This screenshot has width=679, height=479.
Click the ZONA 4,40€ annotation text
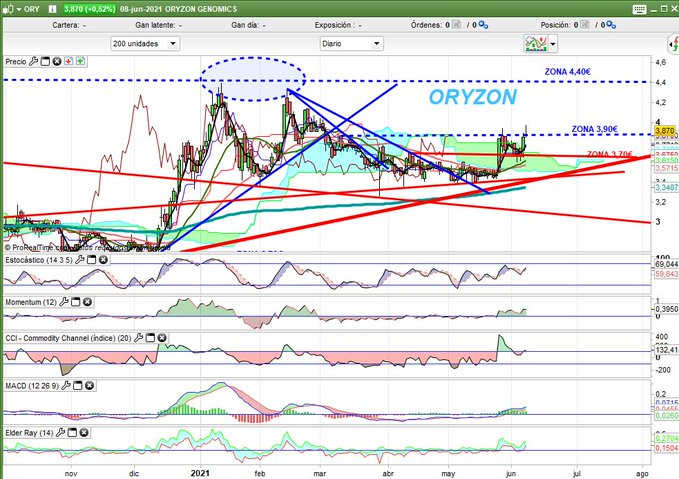pyautogui.click(x=567, y=72)
